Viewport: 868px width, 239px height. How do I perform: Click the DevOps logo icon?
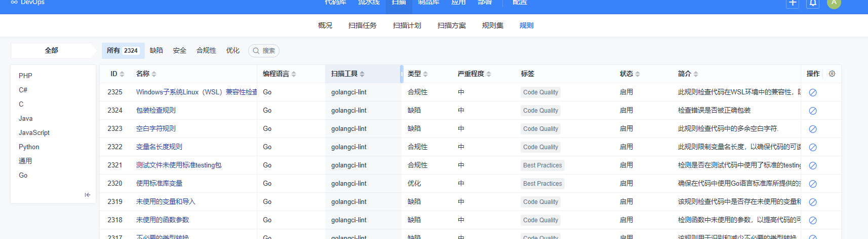(x=14, y=2)
